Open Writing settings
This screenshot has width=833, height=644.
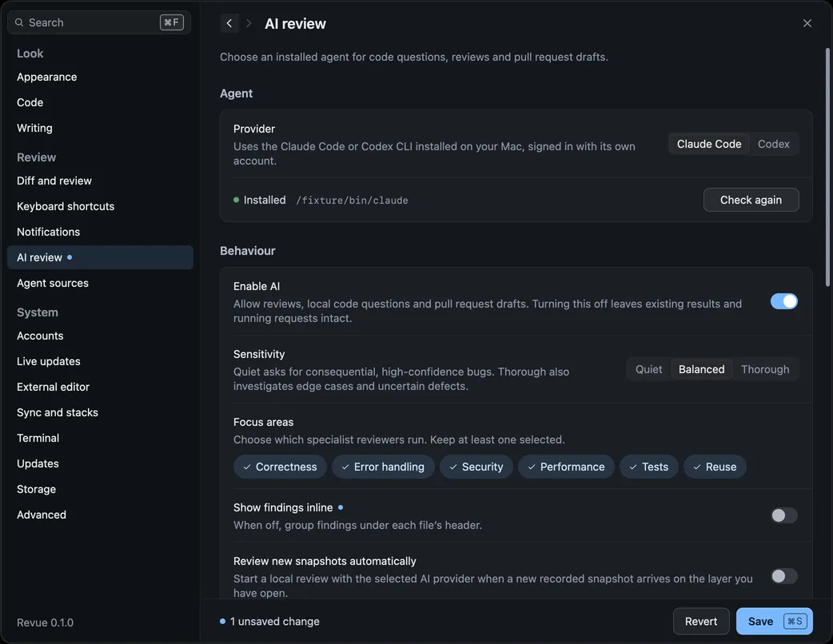click(x=100, y=128)
